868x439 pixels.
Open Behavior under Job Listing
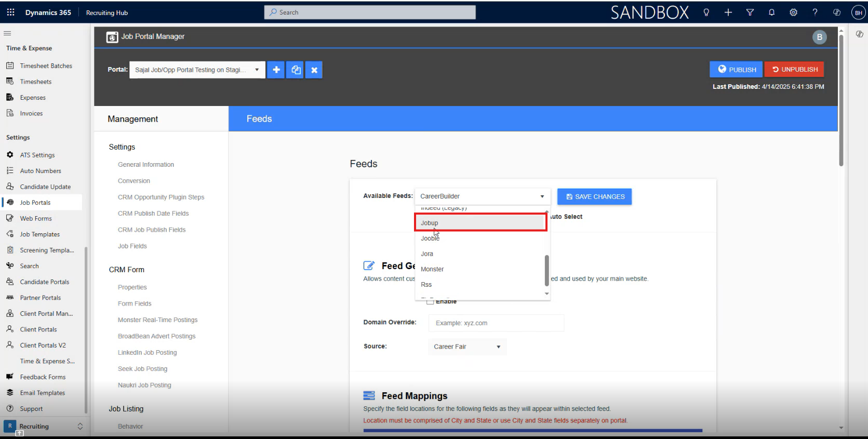[x=130, y=427]
